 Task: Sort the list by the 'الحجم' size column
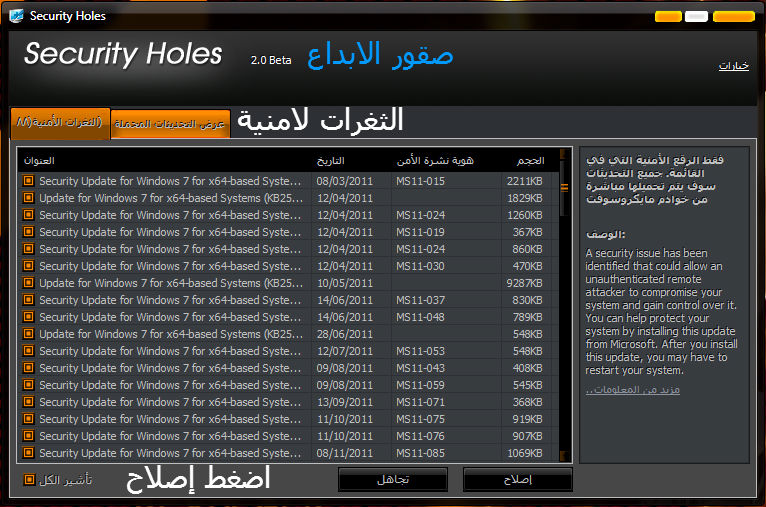[x=530, y=160]
